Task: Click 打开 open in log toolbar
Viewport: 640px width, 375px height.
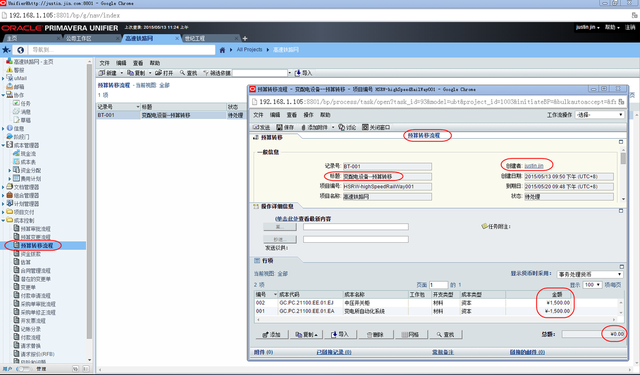Action: pos(164,73)
